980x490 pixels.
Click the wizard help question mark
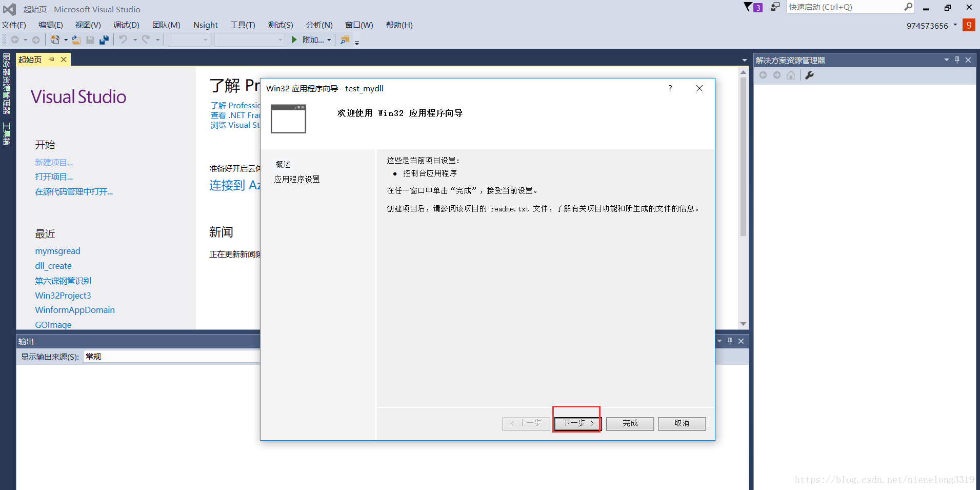[670, 88]
